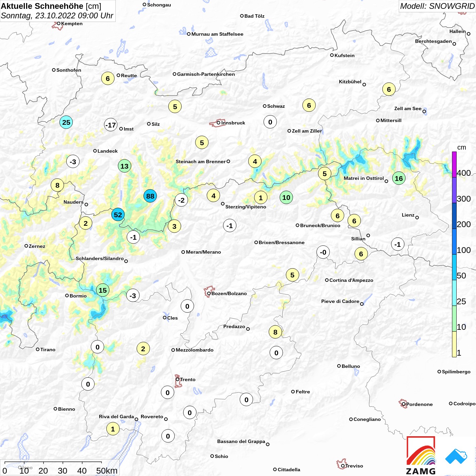Click the 'Berchtesgaden' city label
The height and width of the screenshot is (476, 476).
[434, 41]
